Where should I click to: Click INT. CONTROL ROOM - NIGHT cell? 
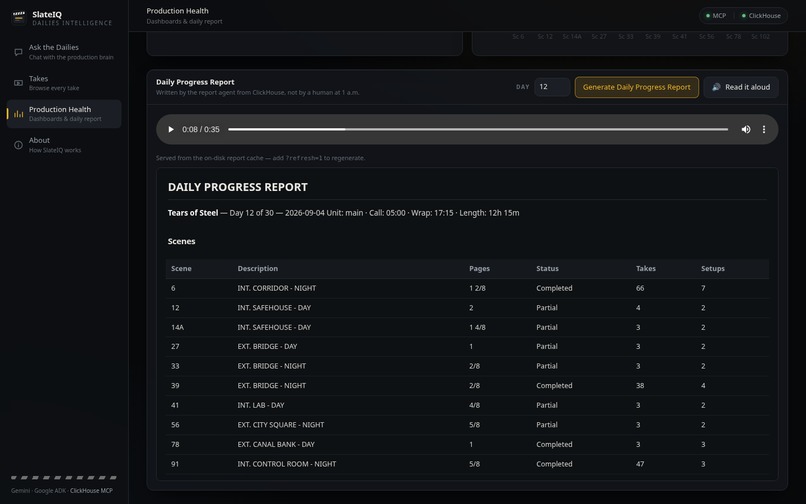[x=287, y=463]
